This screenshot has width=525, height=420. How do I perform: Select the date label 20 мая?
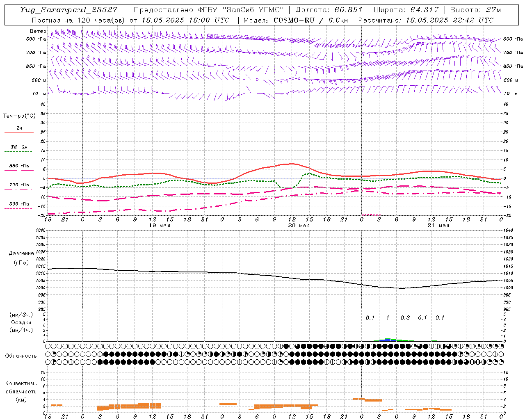(299, 226)
